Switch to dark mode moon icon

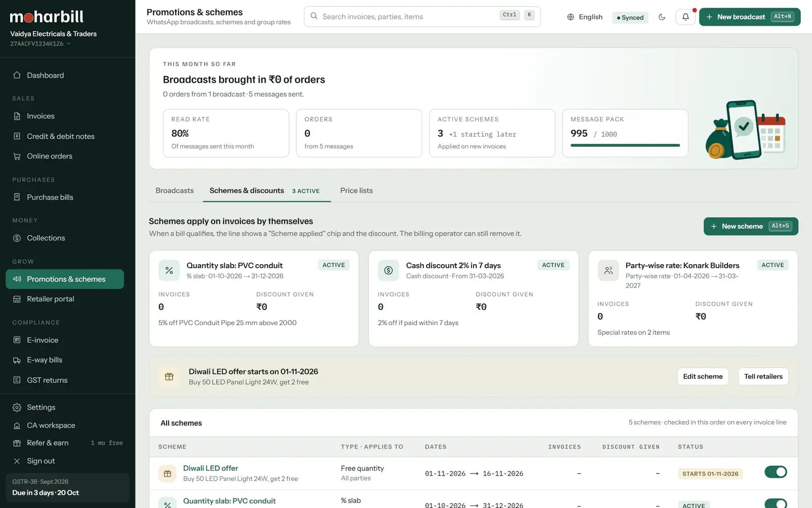click(662, 17)
